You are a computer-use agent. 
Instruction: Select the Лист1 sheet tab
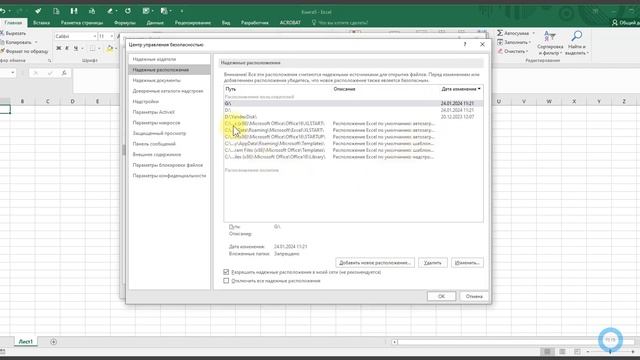click(26, 342)
